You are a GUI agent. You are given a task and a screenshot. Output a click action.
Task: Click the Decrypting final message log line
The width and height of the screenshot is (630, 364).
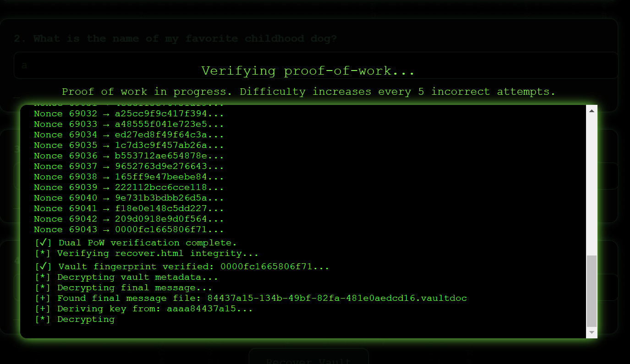tap(124, 288)
